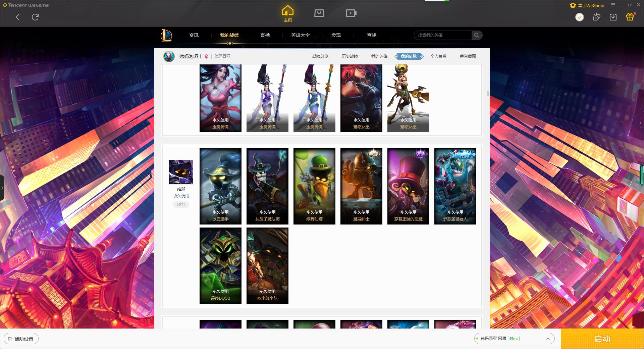Screen dimensions: 644x349
Task: Open the 英雄大全 tab
Action: pyautogui.click(x=301, y=35)
